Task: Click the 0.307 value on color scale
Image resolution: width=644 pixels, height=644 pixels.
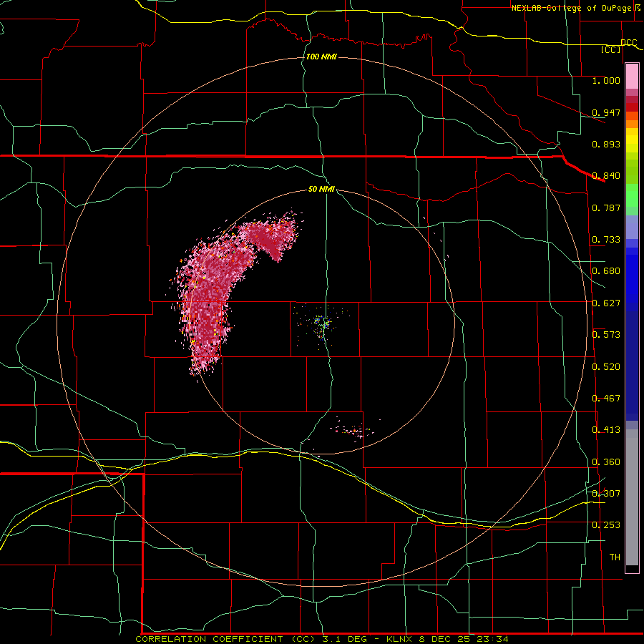Action: tap(606, 493)
